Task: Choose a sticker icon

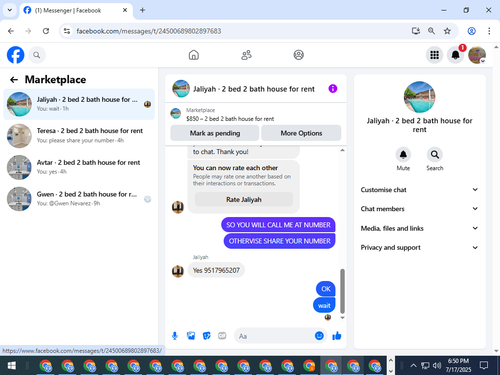Action: [x=207, y=336]
